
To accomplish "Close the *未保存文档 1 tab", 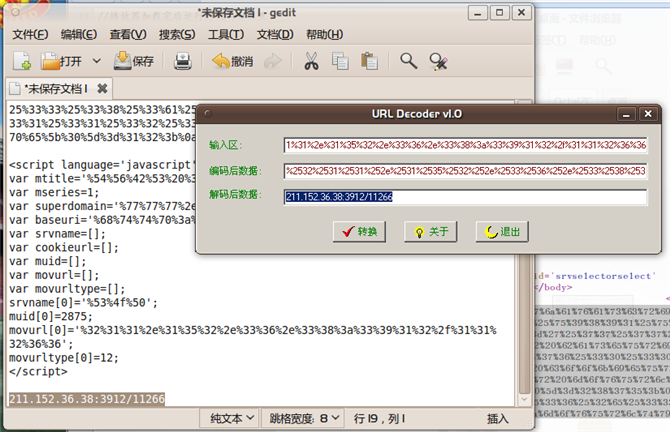I will (x=102, y=88).
